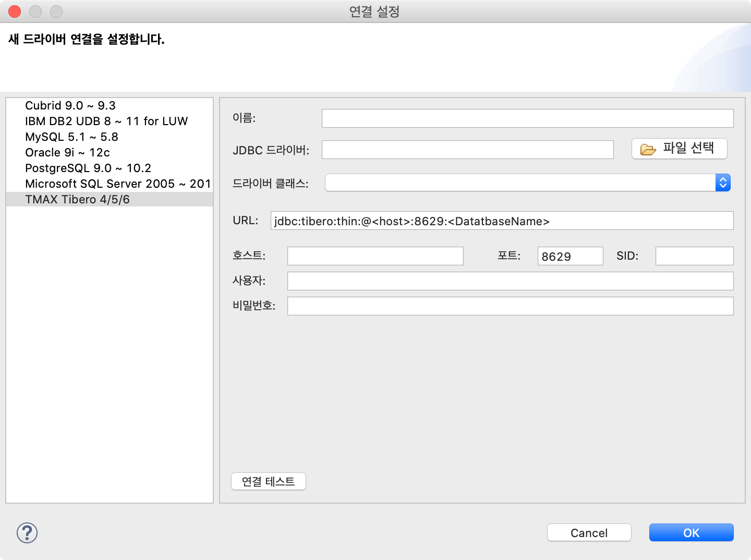Click the 사용자 username field
This screenshot has width=751, height=560.
pos(510,281)
